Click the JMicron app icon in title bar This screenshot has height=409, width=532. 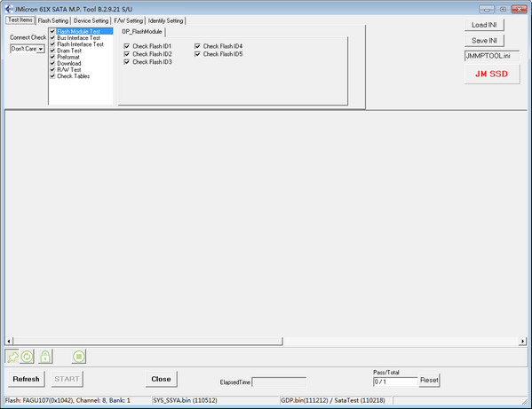(x=9, y=9)
